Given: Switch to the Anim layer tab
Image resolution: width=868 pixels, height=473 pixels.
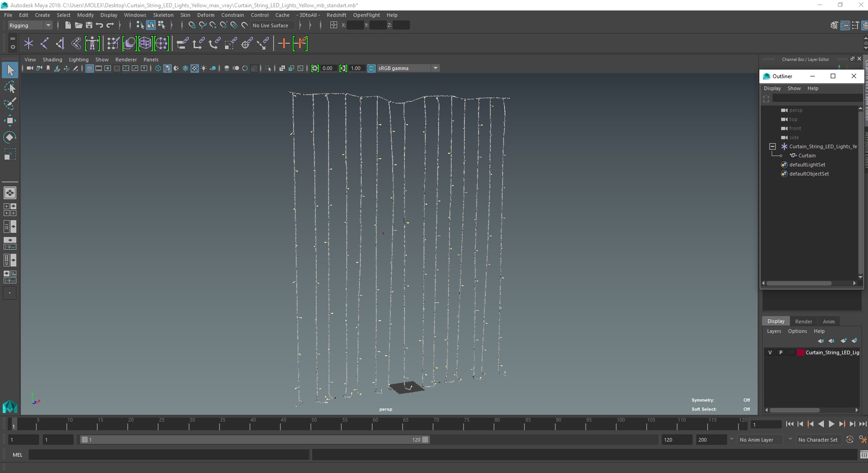Looking at the screenshot, I should pos(828,322).
